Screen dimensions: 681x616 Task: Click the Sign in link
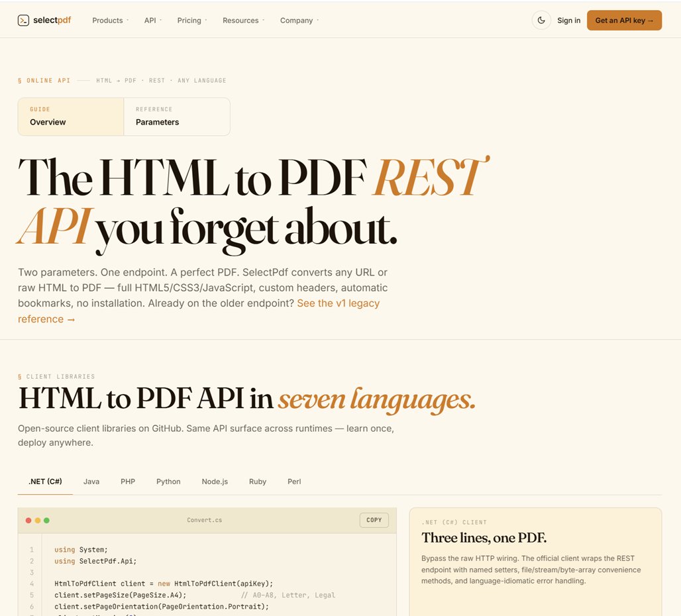[568, 21]
